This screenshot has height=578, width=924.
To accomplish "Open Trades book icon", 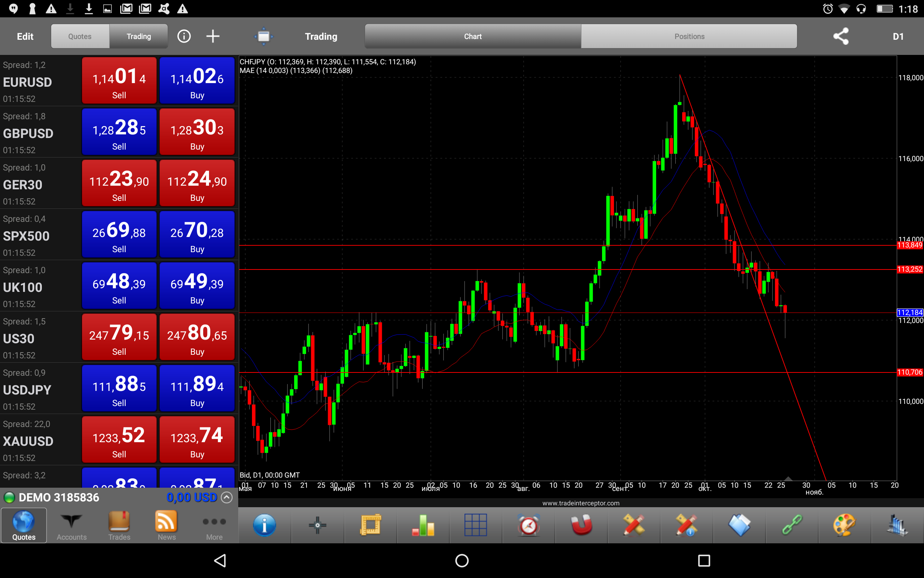I will [119, 526].
